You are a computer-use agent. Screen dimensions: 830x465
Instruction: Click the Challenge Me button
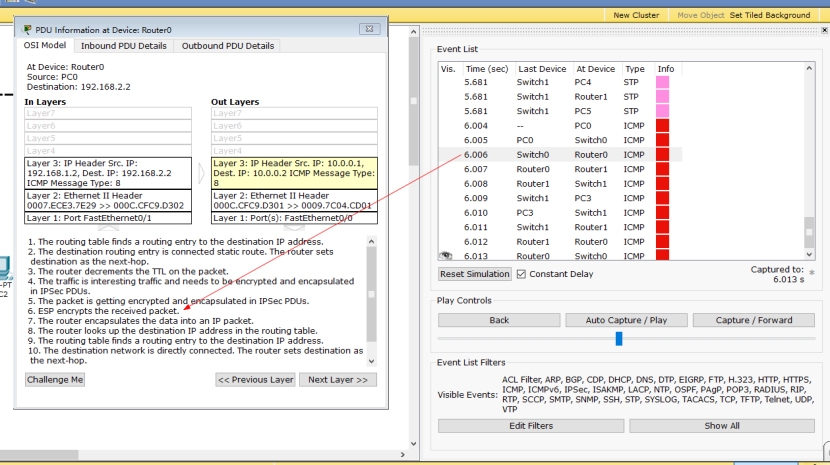click(x=55, y=380)
